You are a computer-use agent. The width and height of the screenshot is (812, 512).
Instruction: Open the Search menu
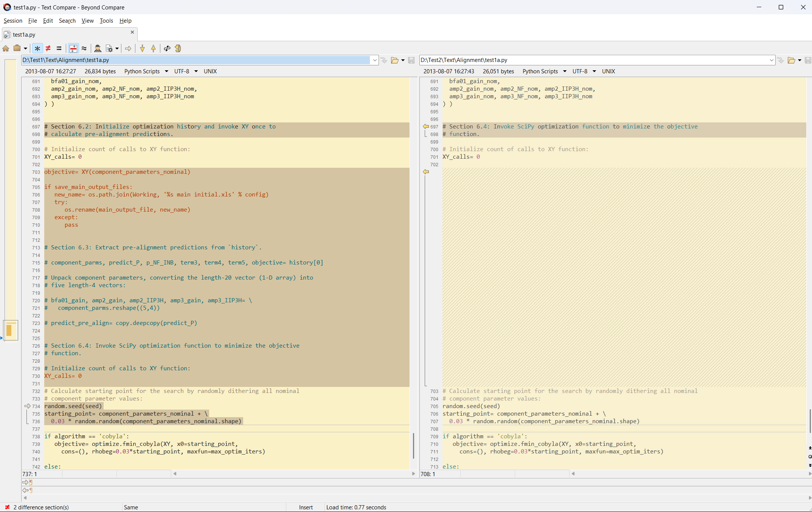[x=67, y=21]
